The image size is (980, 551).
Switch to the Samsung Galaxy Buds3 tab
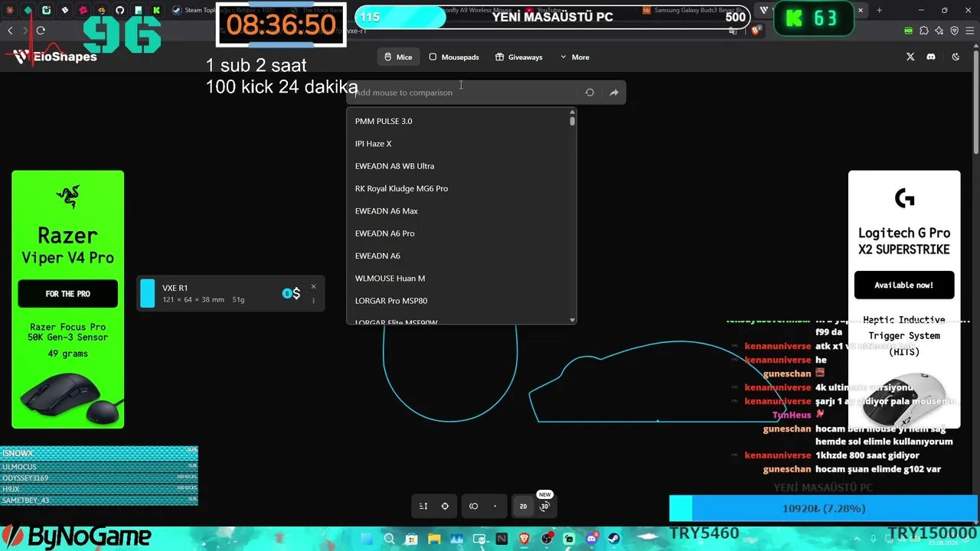point(695,11)
